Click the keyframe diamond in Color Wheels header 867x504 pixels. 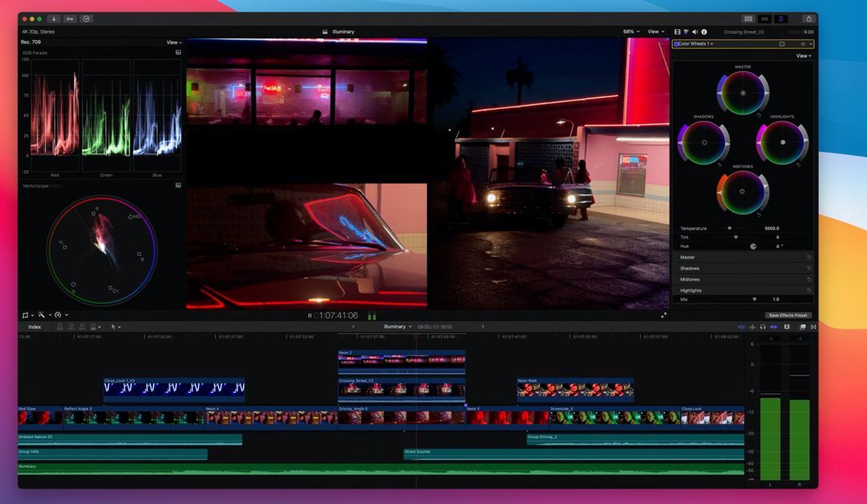coord(803,44)
